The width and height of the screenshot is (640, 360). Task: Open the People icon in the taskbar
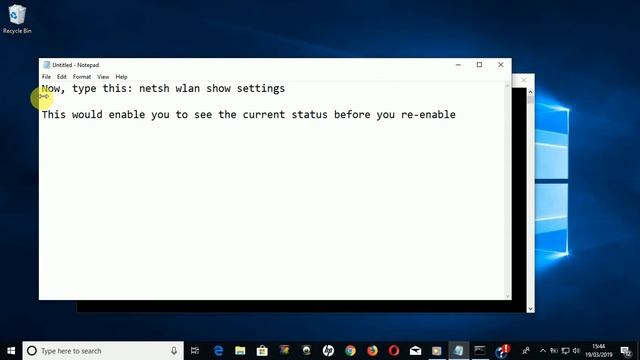point(526,351)
